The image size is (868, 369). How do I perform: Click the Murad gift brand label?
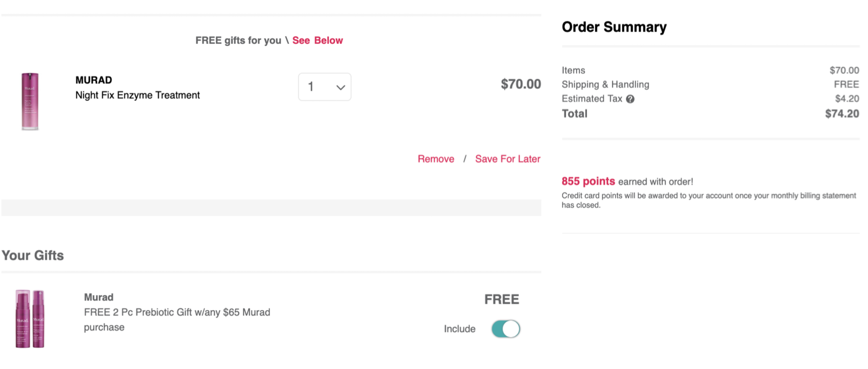click(x=99, y=297)
